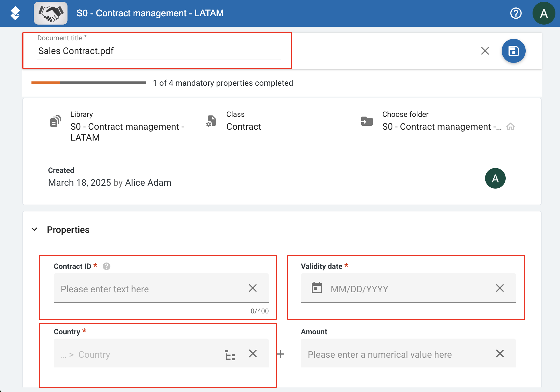Viewport: 560px width, 392px height.
Task: Select the Contract class value
Action: coord(244,127)
